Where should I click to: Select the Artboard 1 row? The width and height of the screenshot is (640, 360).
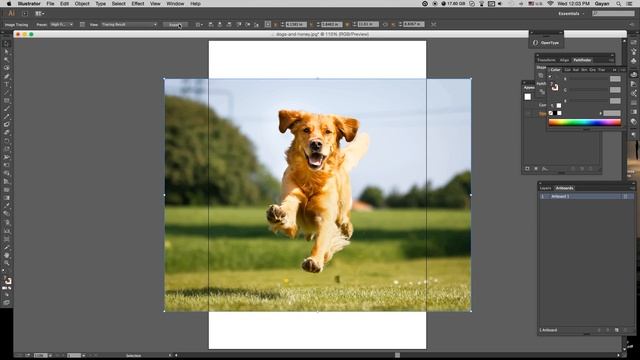coord(585,196)
